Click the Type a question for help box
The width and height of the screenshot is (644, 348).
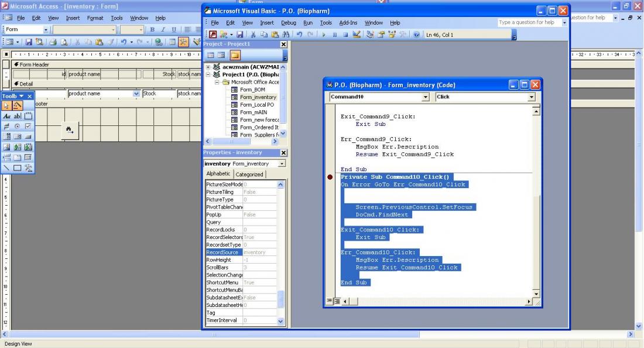529,23
